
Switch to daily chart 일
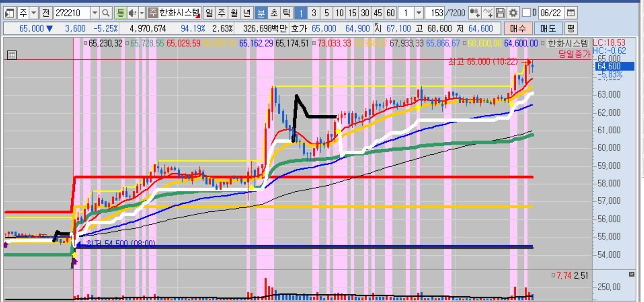click(x=209, y=13)
